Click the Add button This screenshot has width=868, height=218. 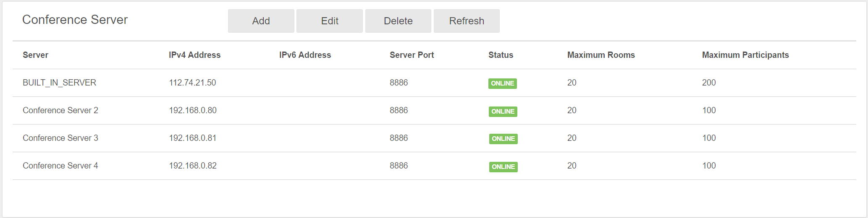pyautogui.click(x=261, y=21)
